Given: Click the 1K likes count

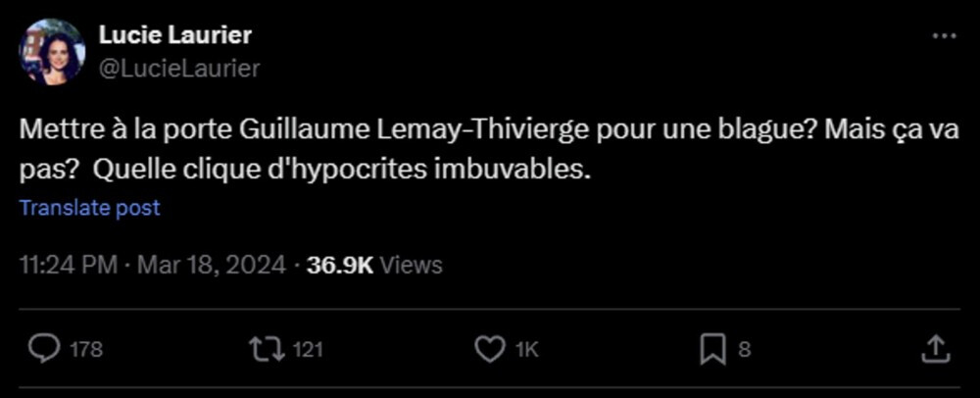Looking at the screenshot, I should 526,350.
